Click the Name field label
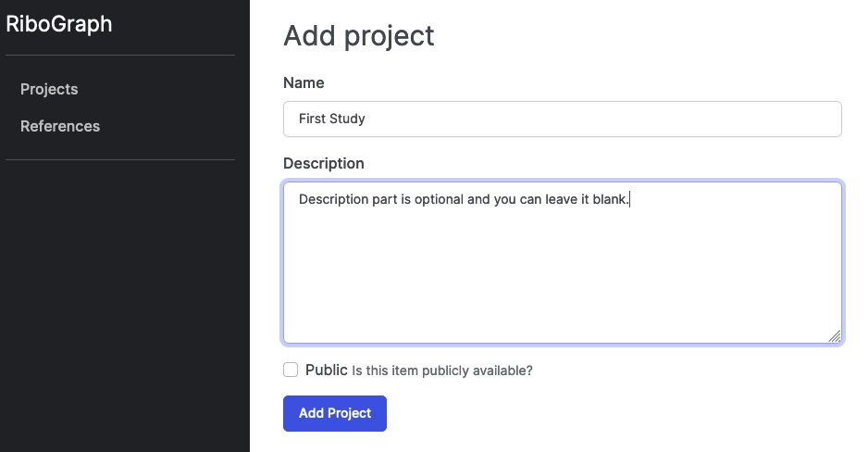Image resolution: width=868 pixels, height=452 pixels. pyautogui.click(x=304, y=83)
